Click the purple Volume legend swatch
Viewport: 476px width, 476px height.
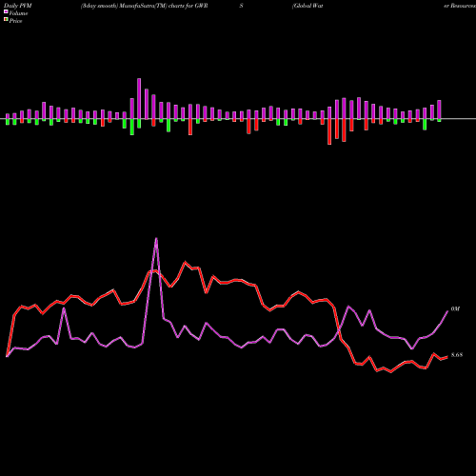point(6,12)
